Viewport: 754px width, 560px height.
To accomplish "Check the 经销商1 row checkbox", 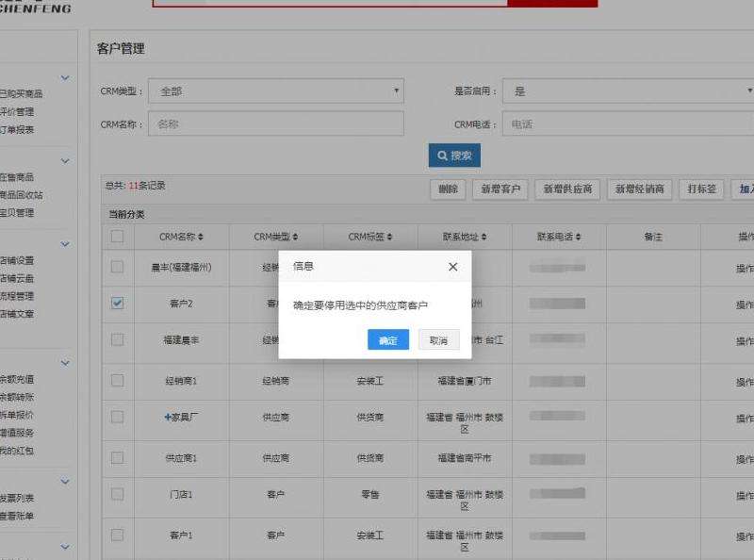I will coord(117,381).
